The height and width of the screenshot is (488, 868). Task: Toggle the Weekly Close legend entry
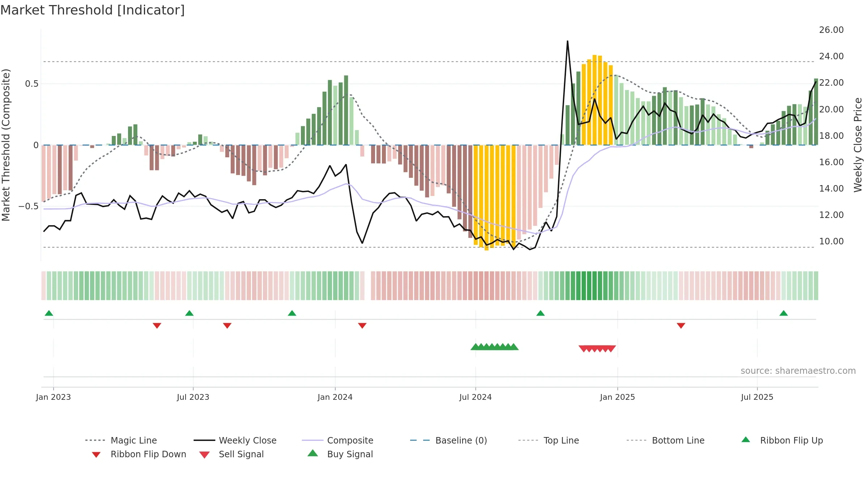pos(235,440)
